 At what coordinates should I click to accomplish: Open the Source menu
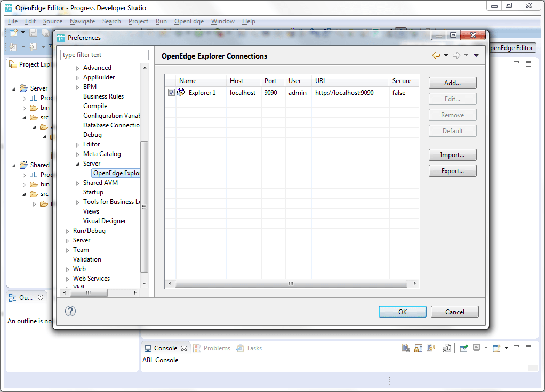pos(53,21)
